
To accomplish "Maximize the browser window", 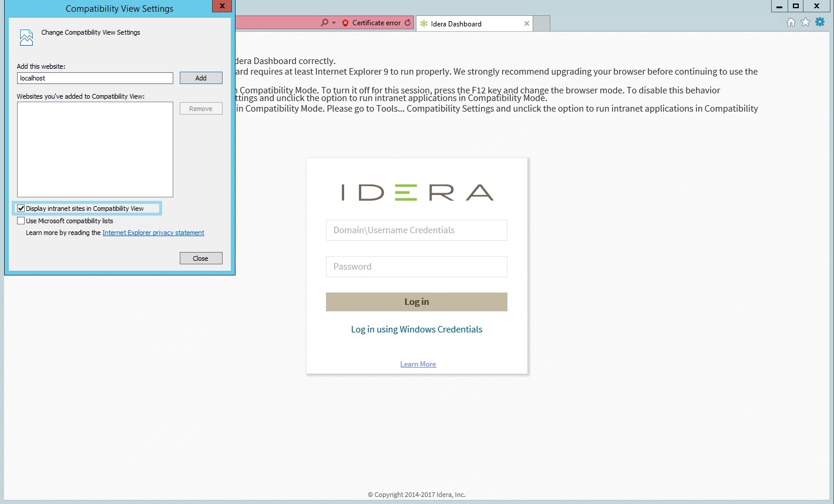I will [796, 6].
